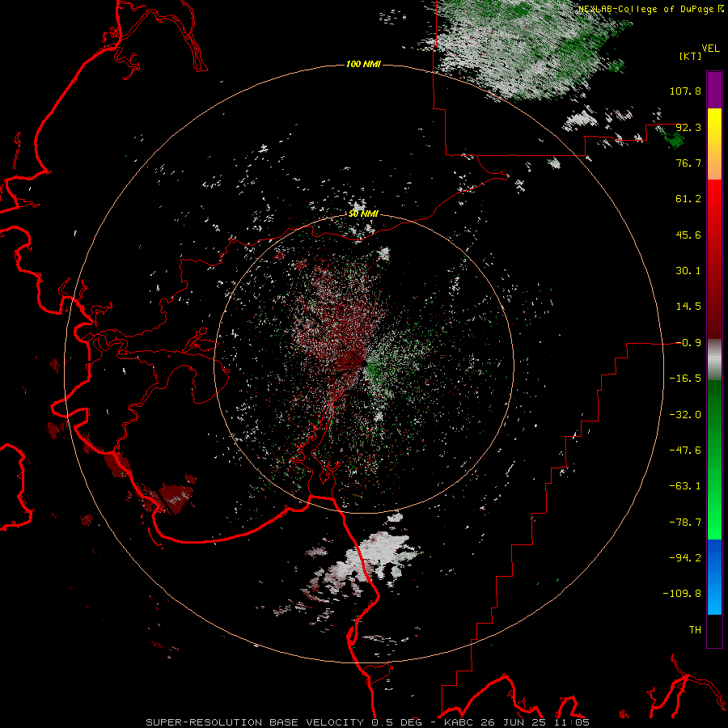Click the 50 NMI range ring label
Image resolution: width=728 pixels, height=728 pixels.
click(x=363, y=214)
